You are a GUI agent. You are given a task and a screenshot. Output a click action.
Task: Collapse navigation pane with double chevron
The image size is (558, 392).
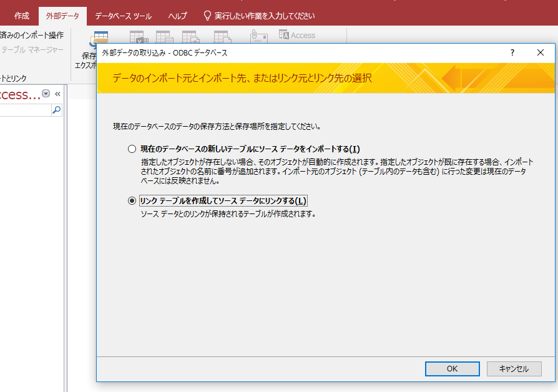pyautogui.click(x=57, y=94)
